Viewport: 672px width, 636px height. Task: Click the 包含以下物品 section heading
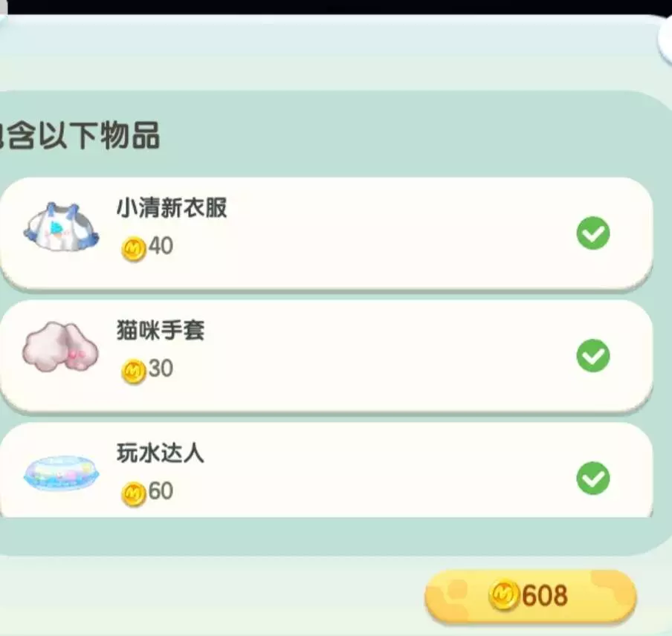point(80,135)
